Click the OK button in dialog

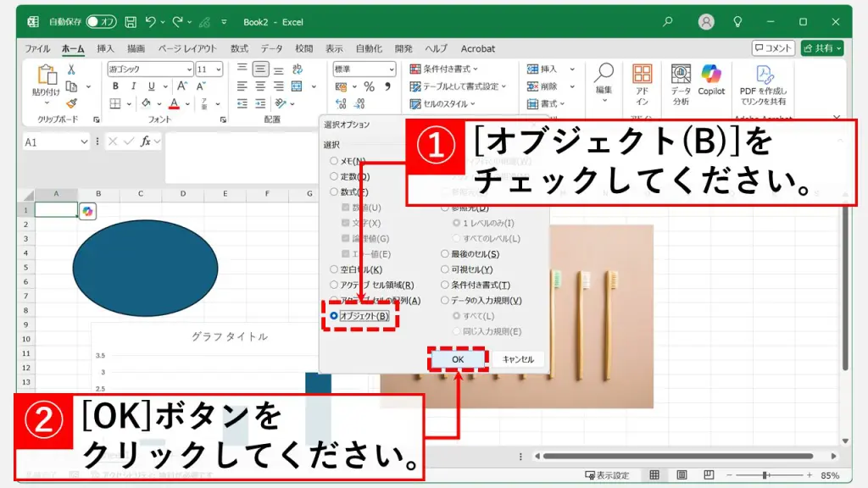pos(458,359)
